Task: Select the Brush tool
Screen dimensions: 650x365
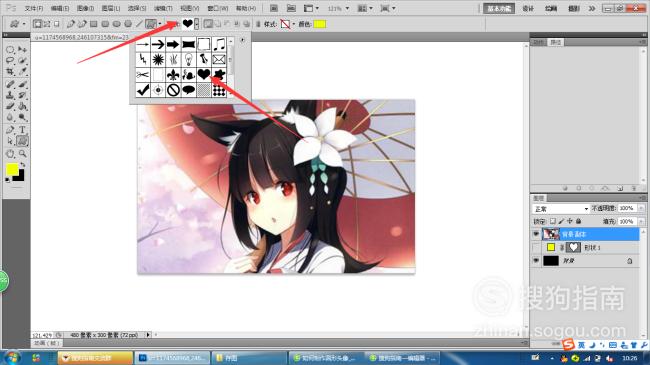Action: point(22,85)
